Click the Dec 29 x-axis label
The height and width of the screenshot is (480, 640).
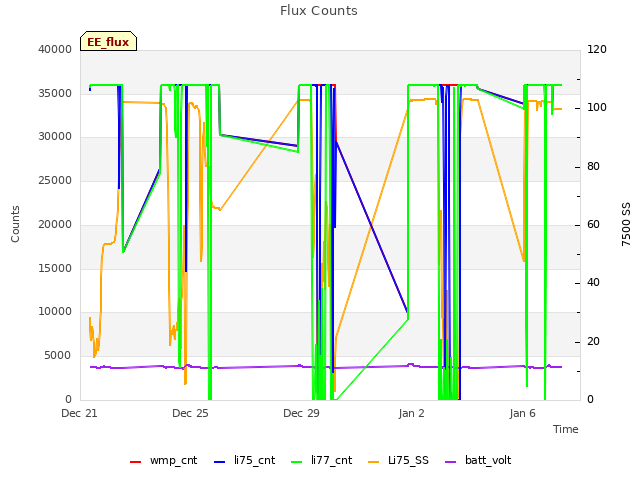click(x=301, y=413)
